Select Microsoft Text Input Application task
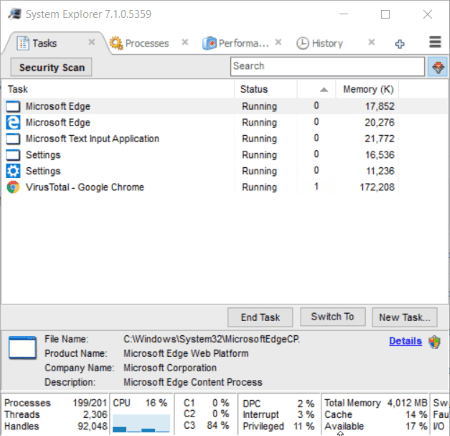The image size is (450, 436). [225, 138]
